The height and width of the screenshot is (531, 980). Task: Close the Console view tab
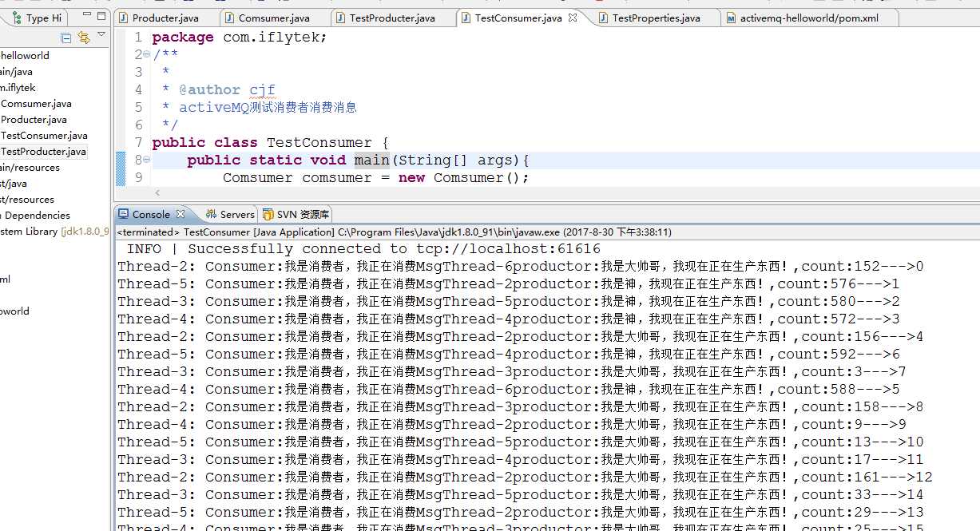point(181,214)
